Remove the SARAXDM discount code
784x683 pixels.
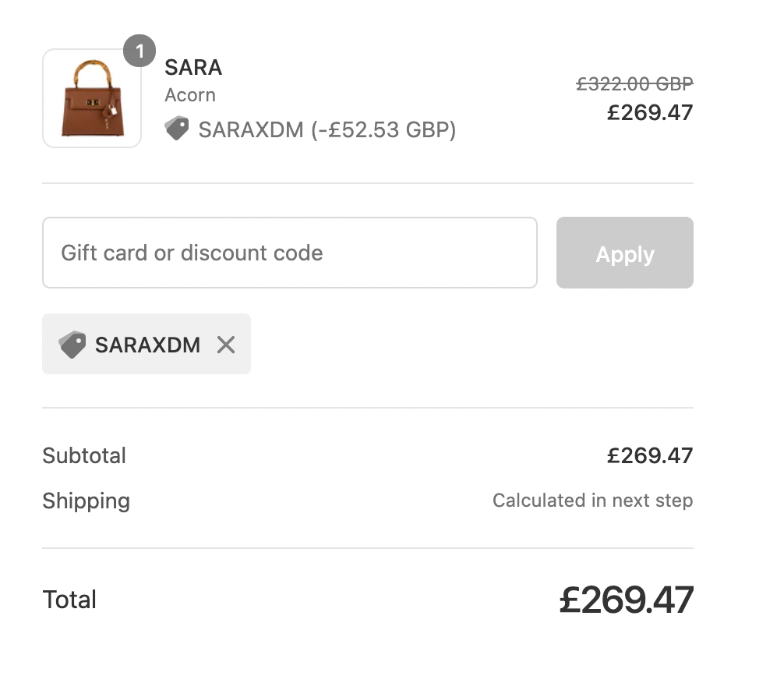point(226,345)
